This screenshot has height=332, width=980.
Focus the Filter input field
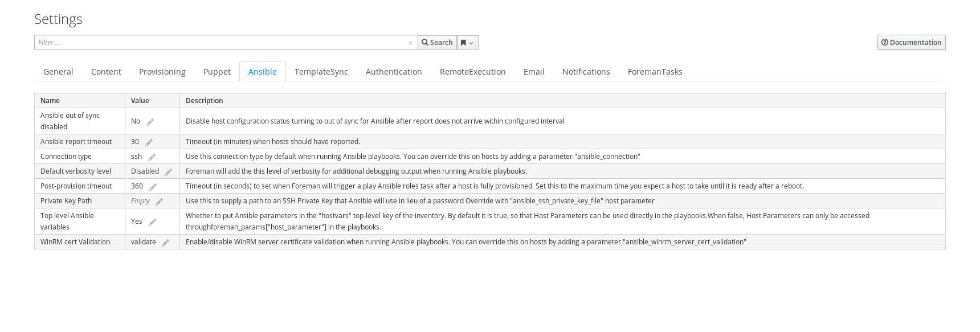point(226,42)
